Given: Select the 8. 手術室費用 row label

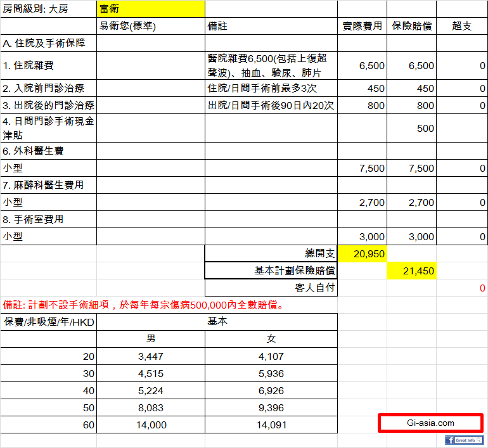Looking at the screenshot, I should [49, 219].
